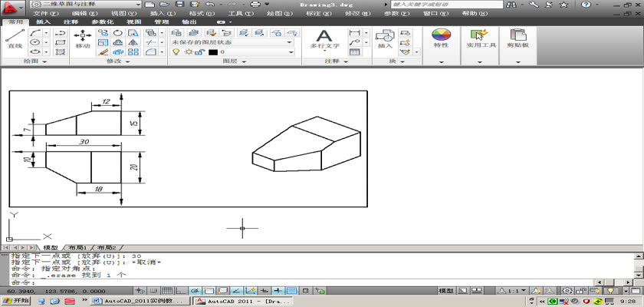
Task: Open the 格式 menu in the menu bar
Action: (x=201, y=13)
